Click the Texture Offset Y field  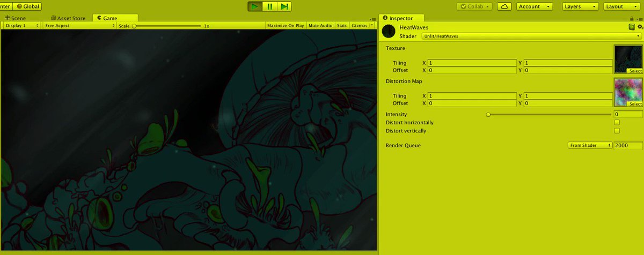[x=568, y=70]
